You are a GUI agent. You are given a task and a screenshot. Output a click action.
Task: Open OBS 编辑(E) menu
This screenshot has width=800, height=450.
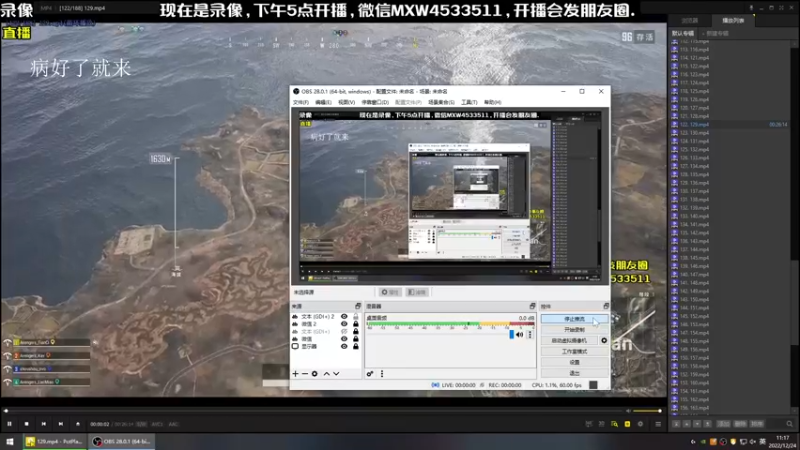(323, 103)
